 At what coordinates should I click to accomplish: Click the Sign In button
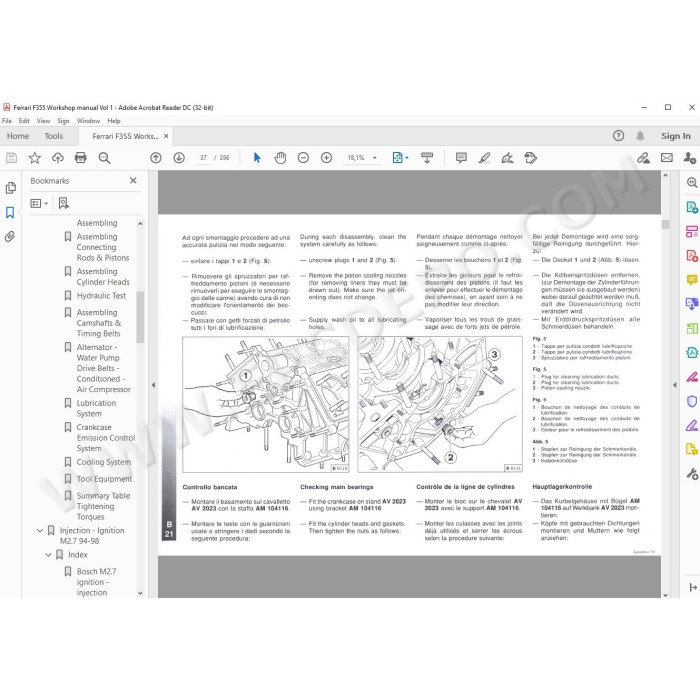pos(676,136)
